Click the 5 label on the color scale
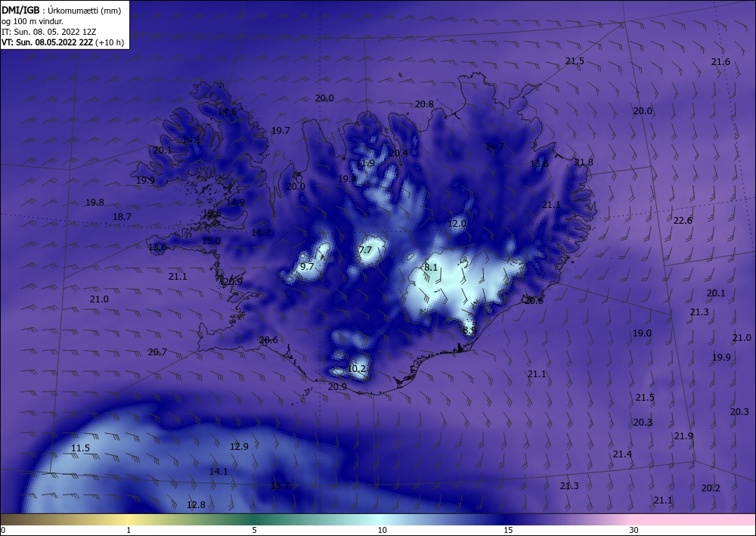 click(x=254, y=530)
